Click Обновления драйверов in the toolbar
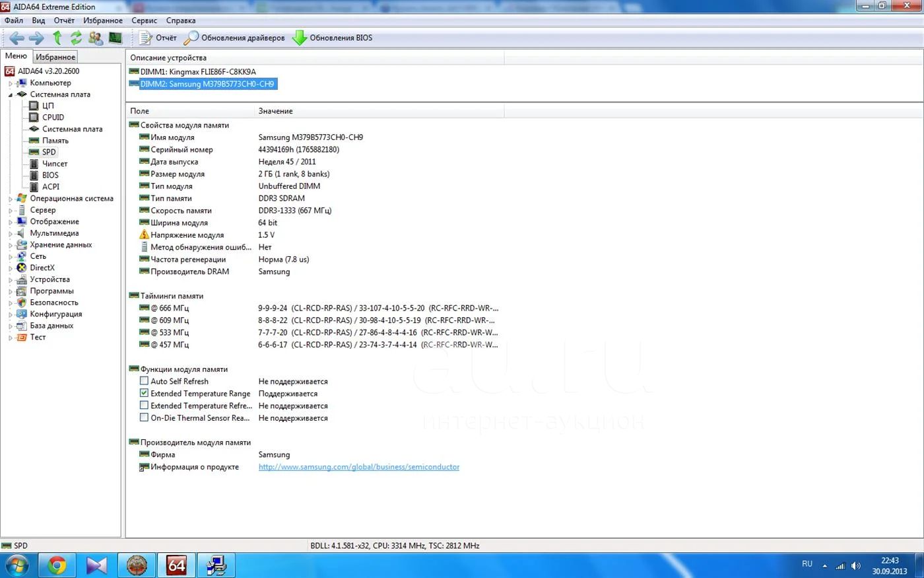Viewport: 924px width, 578px height. 234,38
